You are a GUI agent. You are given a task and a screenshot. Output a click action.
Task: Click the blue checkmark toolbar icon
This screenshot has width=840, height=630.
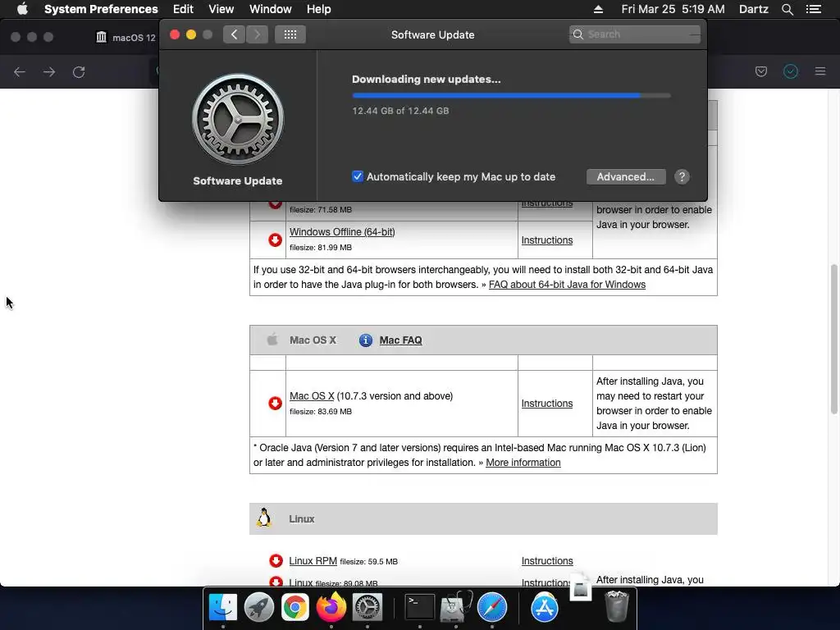(790, 71)
